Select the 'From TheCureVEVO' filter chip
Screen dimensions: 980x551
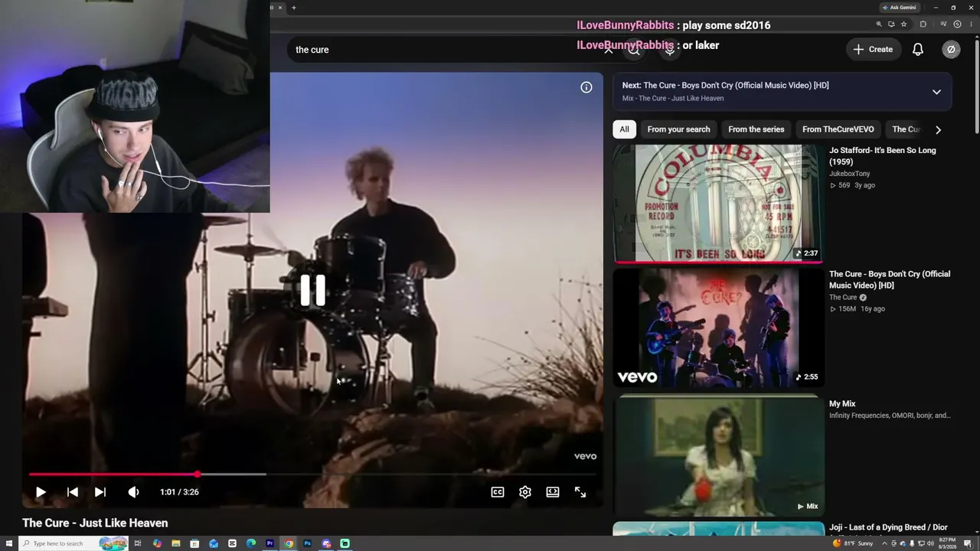point(838,129)
